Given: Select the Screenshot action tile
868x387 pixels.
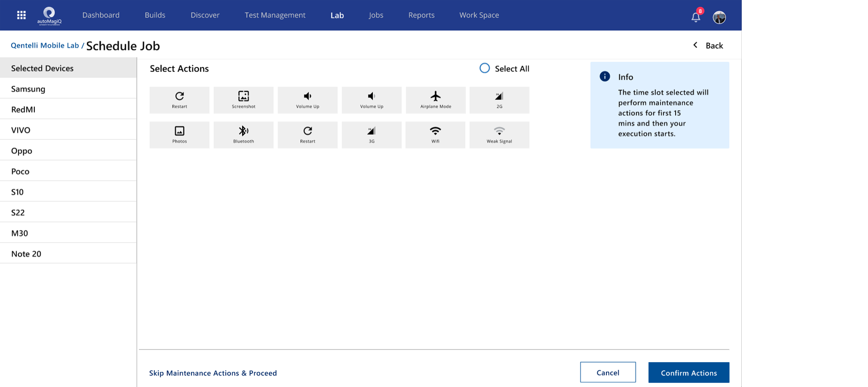Looking at the screenshot, I should pyautogui.click(x=243, y=100).
